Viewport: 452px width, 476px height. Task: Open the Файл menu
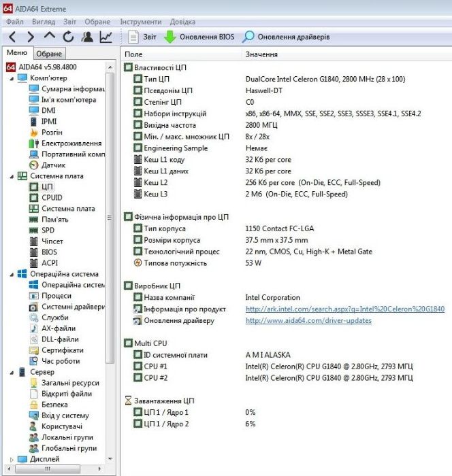(14, 22)
